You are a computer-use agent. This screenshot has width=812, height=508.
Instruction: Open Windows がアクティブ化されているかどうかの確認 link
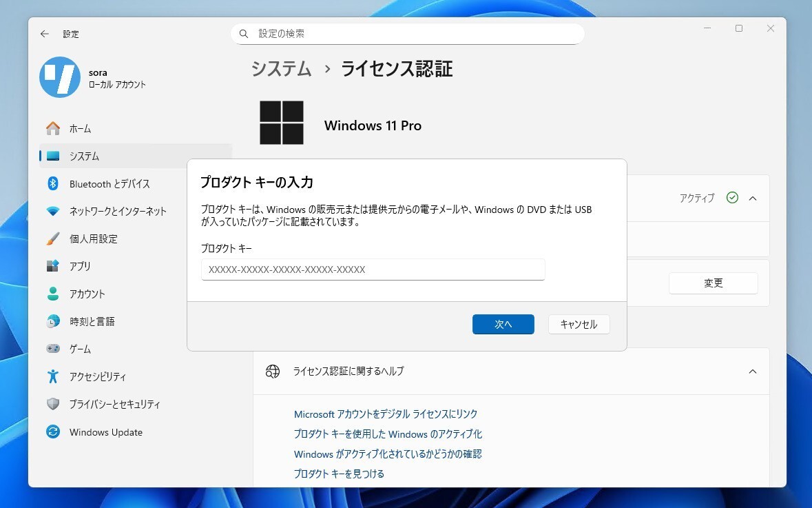(x=387, y=454)
